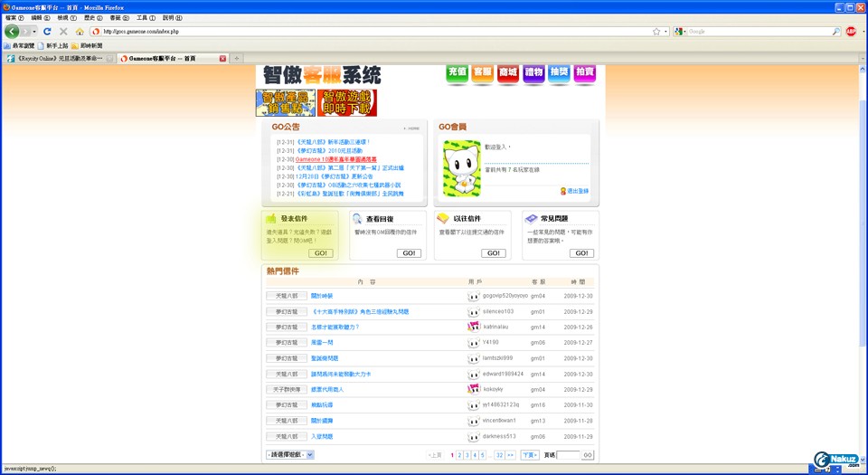Go to the browser home page icon
868x475 pixels.
point(80,31)
